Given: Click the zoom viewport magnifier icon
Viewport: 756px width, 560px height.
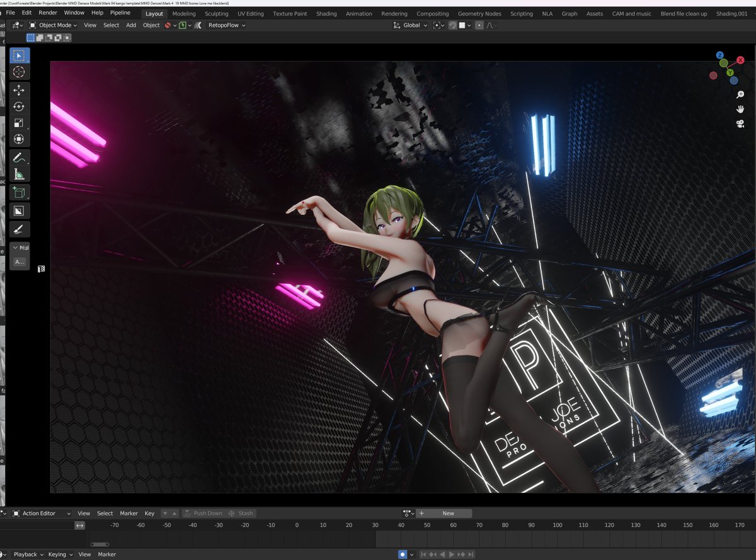Looking at the screenshot, I should (x=740, y=94).
